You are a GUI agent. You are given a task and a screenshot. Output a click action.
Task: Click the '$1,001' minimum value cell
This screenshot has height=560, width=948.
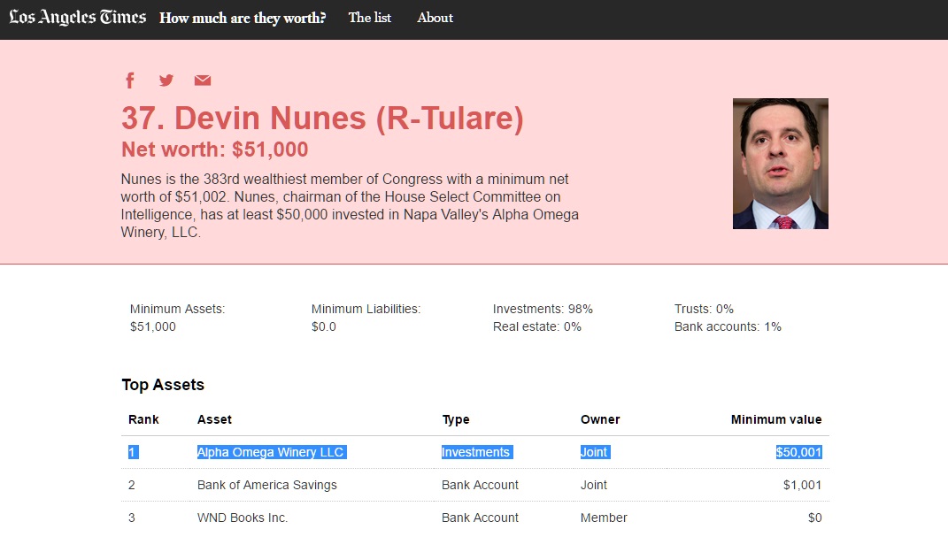click(802, 485)
